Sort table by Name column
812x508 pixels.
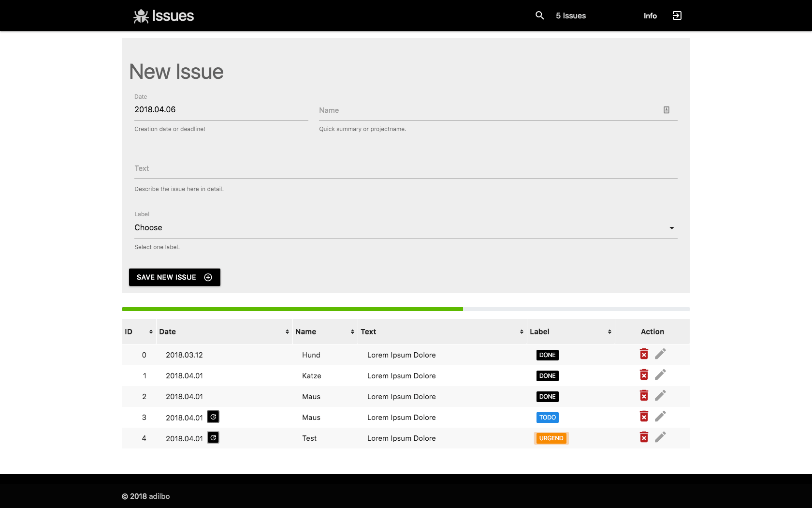tap(325, 331)
